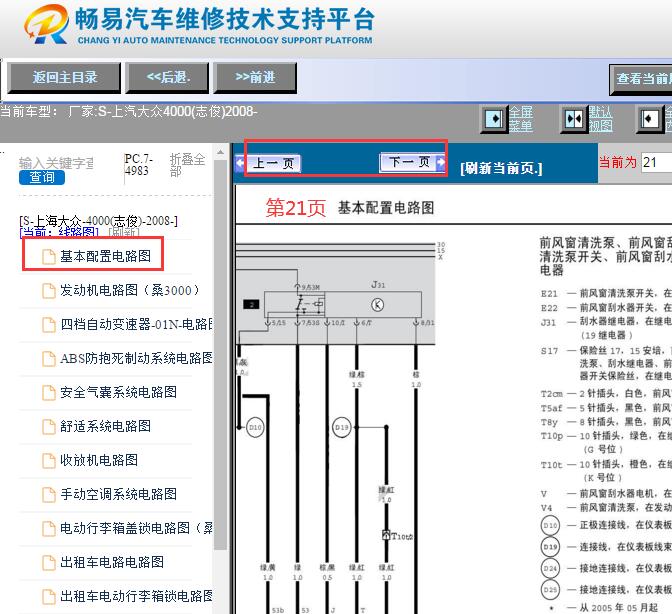Click the 全屏菜单 fullscreen menu icon
The width and height of the screenshot is (672, 614).
click(494, 119)
